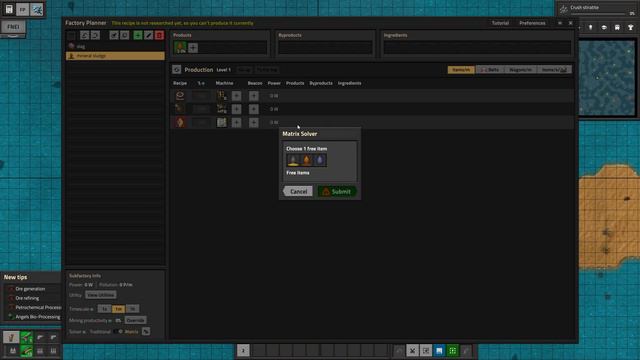
Task: Click the green add subfactory button
Action: tap(138, 36)
